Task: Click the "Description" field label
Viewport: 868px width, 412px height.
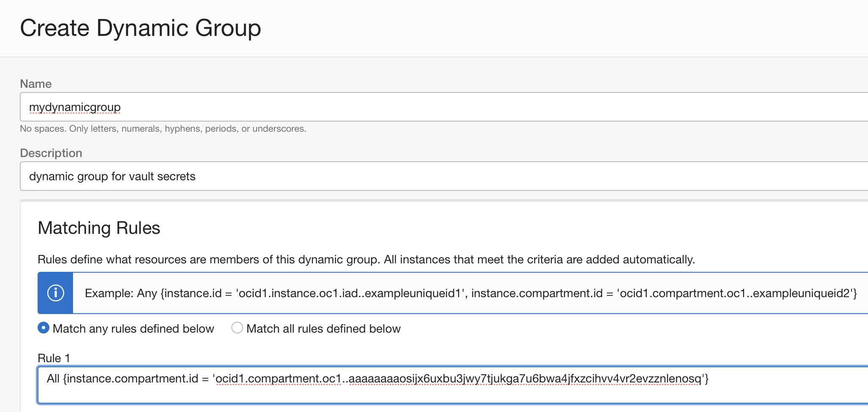Action: [x=51, y=153]
